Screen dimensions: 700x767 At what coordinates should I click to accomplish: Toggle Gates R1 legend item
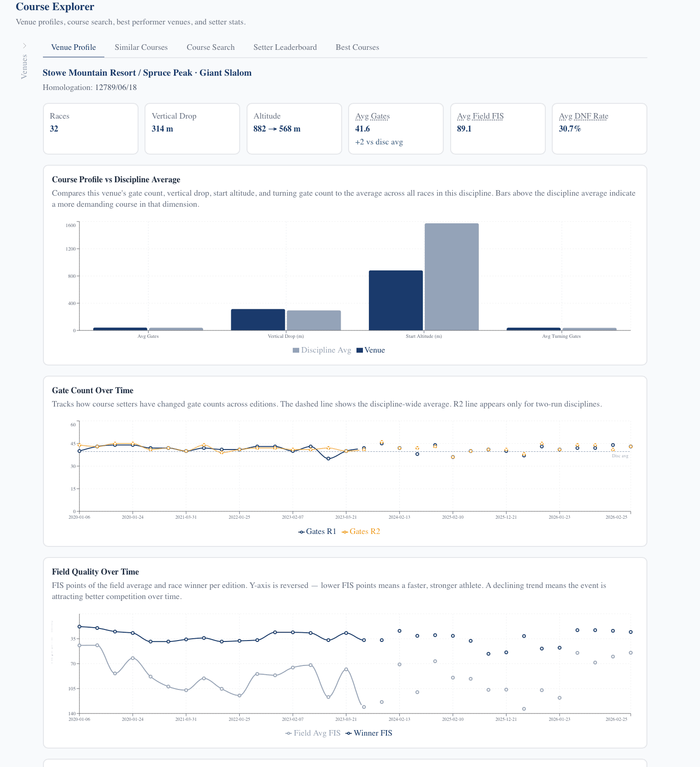(x=317, y=532)
